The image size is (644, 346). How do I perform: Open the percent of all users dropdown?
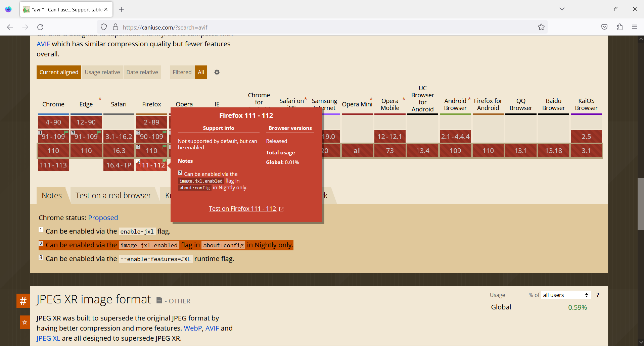565,295
